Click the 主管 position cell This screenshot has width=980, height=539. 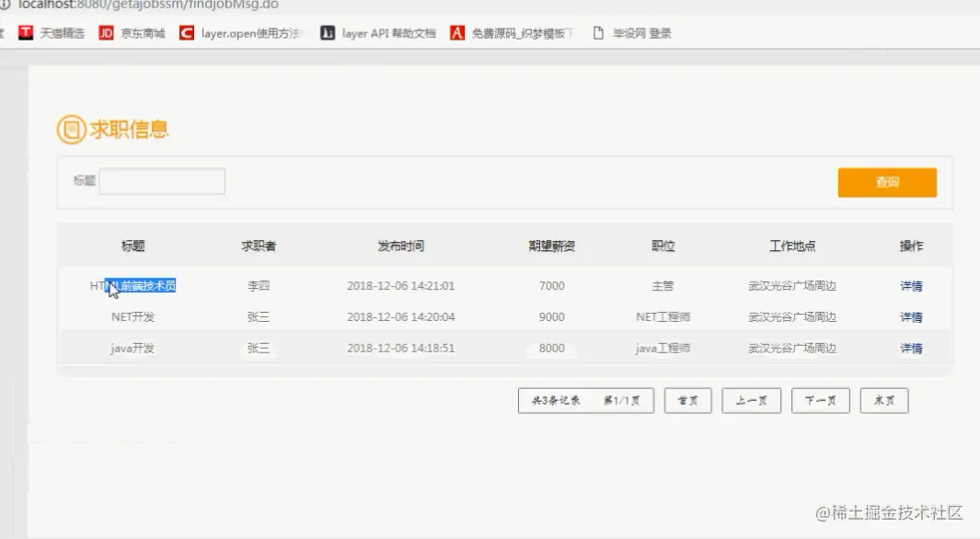coord(663,286)
